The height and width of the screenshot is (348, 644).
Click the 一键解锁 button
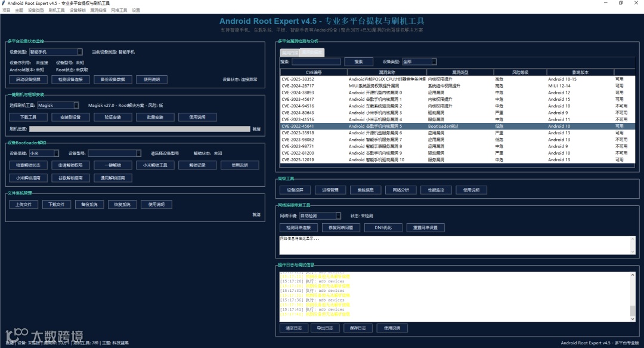[x=113, y=165]
